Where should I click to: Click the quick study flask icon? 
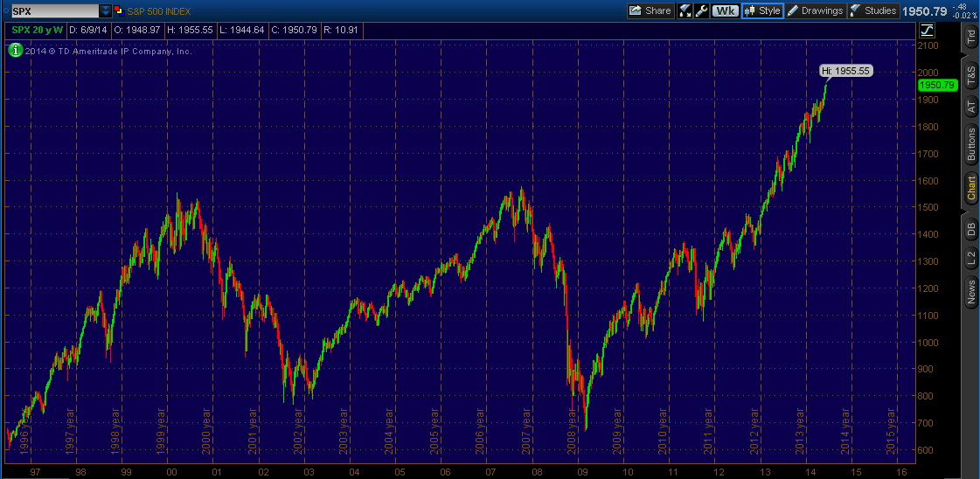pos(685,10)
